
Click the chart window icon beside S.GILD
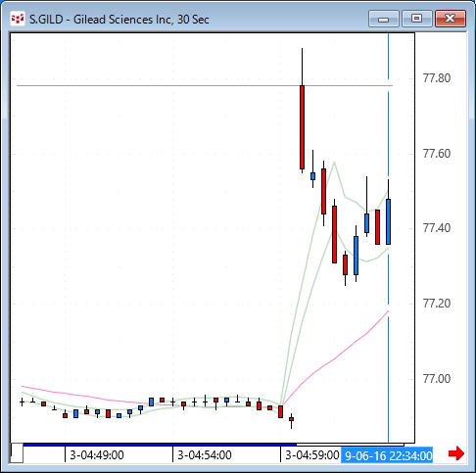[18, 20]
